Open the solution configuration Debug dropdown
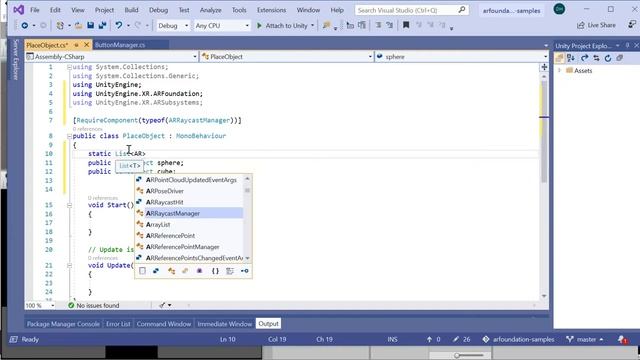Image resolution: width=640 pixels, height=360 pixels. coord(173,25)
